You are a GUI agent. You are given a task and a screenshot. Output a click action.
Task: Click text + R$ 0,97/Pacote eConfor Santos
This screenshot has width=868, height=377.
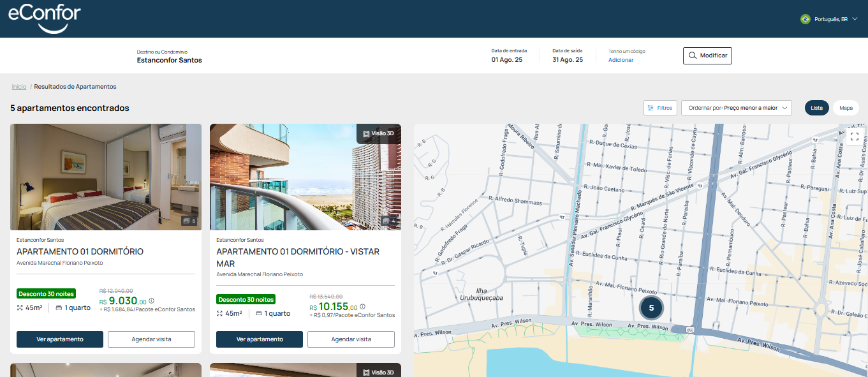(x=352, y=315)
